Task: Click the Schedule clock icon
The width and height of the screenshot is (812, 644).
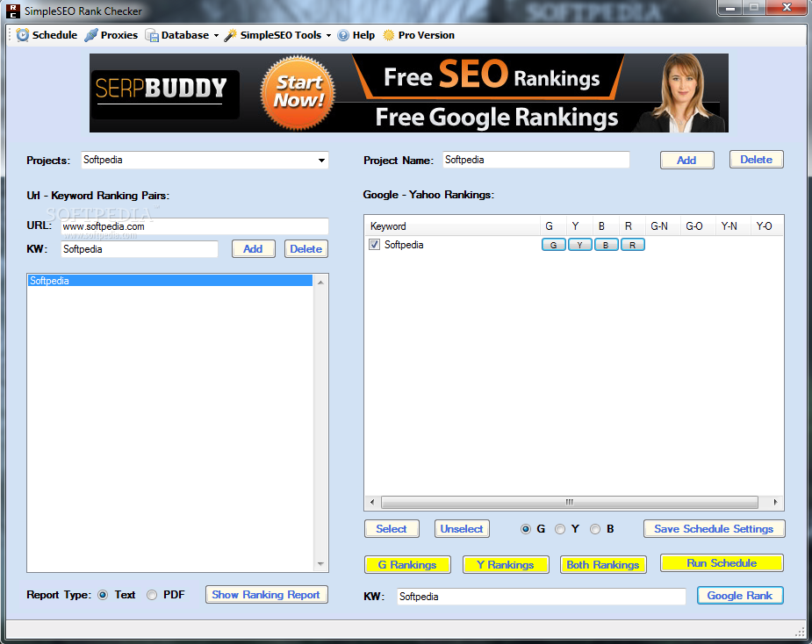Action: (x=23, y=35)
